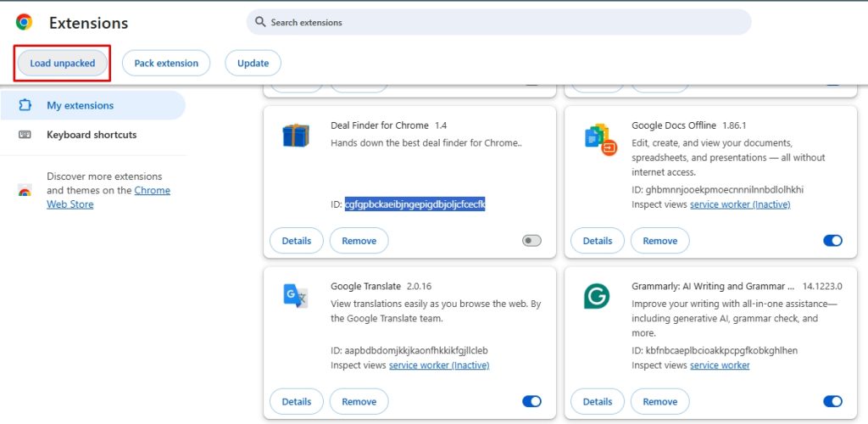The width and height of the screenshot is (868, 424).
Task: Click the ID kbfnbcaeplbcioakkpcpgfkobkghlhen text
Action: click(715, 351)
